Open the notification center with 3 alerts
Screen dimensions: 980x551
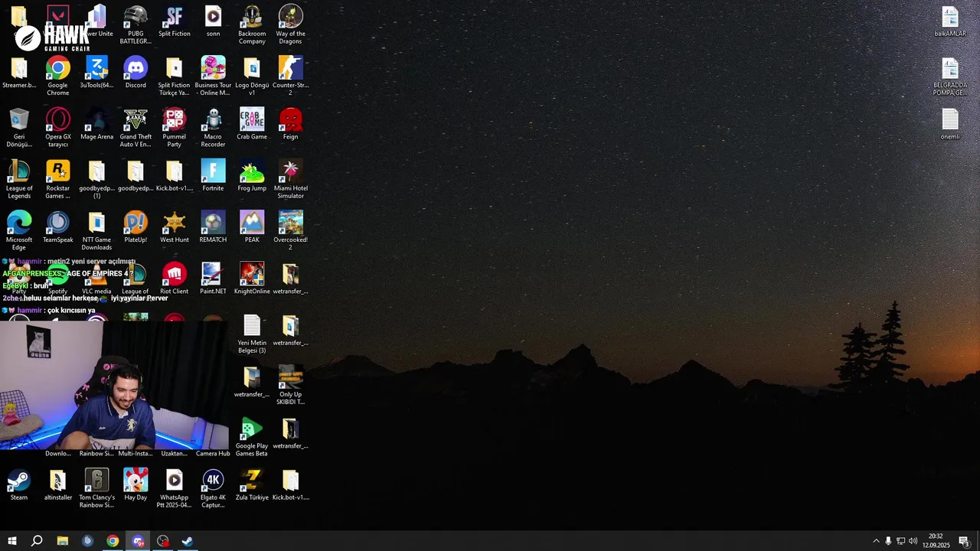964,541
